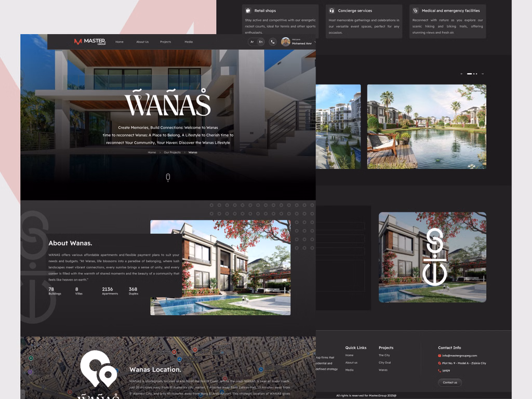Open the lake-view gallery image

pyautogui.click(x=427, y=127)
